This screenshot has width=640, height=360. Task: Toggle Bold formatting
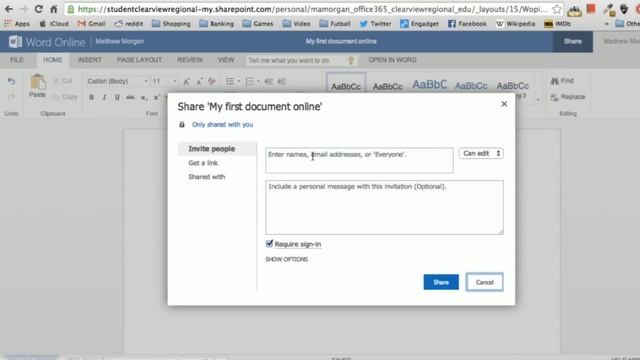point(91,98)
